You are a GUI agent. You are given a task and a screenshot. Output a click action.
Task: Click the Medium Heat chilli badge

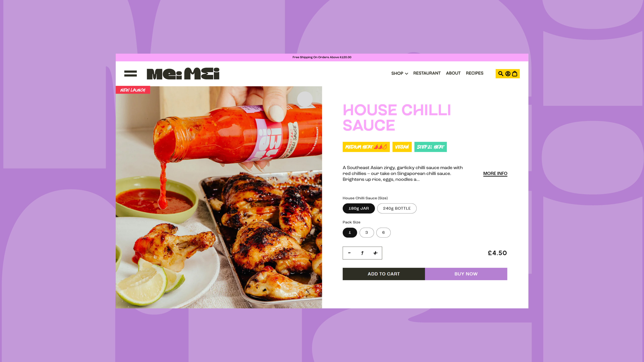(x=366, y=147)
